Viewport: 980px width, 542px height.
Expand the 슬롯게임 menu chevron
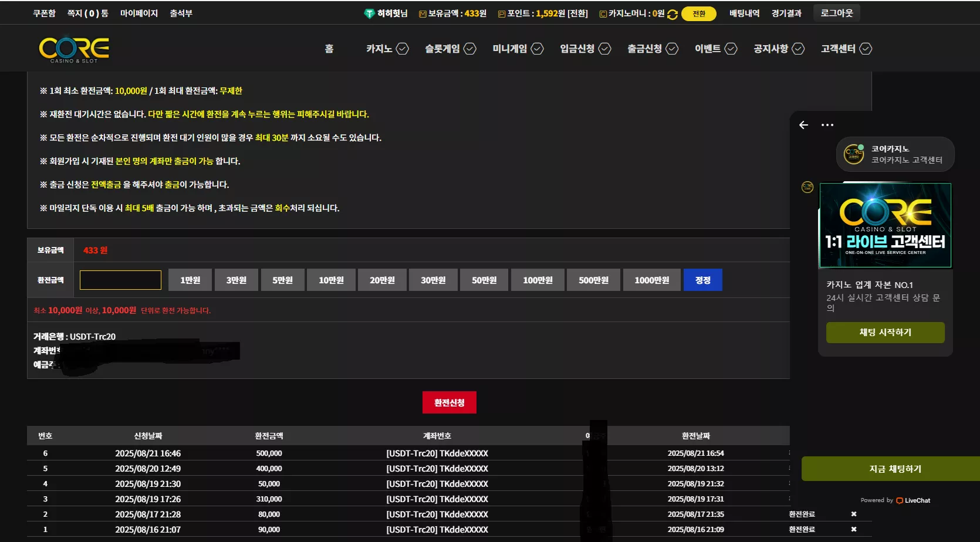[x=470, y=49]
